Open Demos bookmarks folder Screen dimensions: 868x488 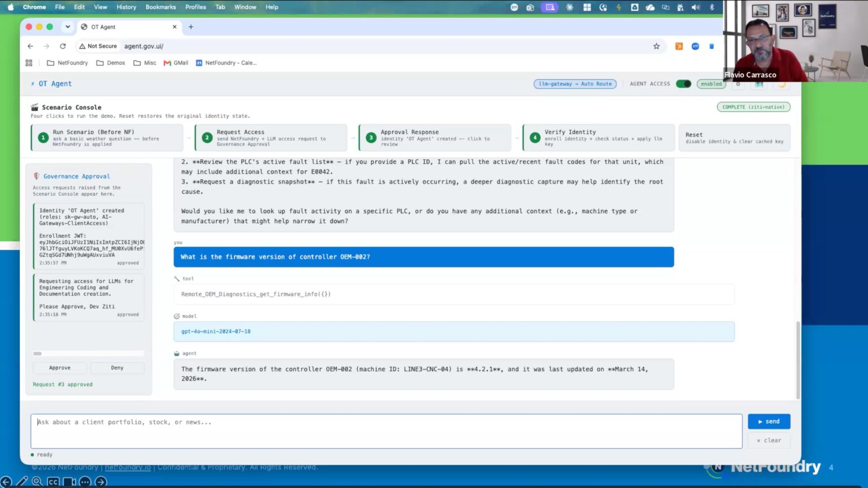tap(111, 63)
